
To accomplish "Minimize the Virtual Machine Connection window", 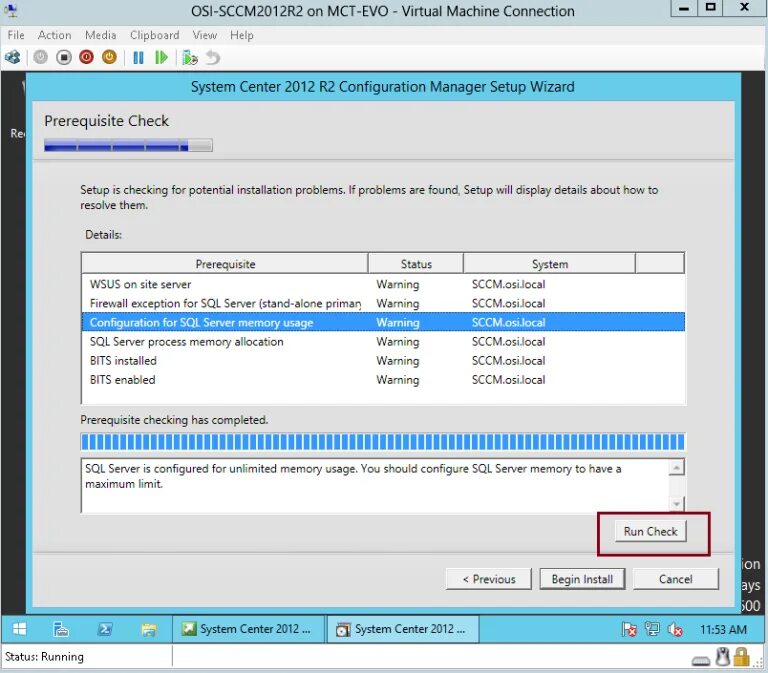I will click(x=684, y=8).
